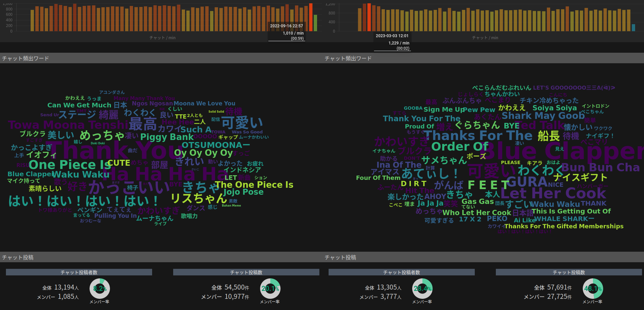
Task: Click the "Bun Bun Cha" phrase
Action: coord(601,167)
